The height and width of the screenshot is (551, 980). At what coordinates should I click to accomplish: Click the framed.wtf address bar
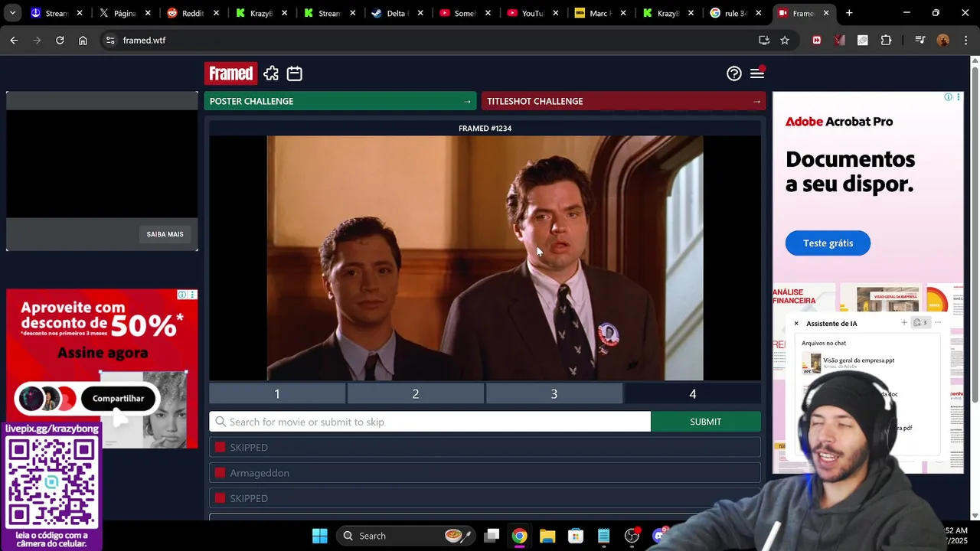(429, 40)
